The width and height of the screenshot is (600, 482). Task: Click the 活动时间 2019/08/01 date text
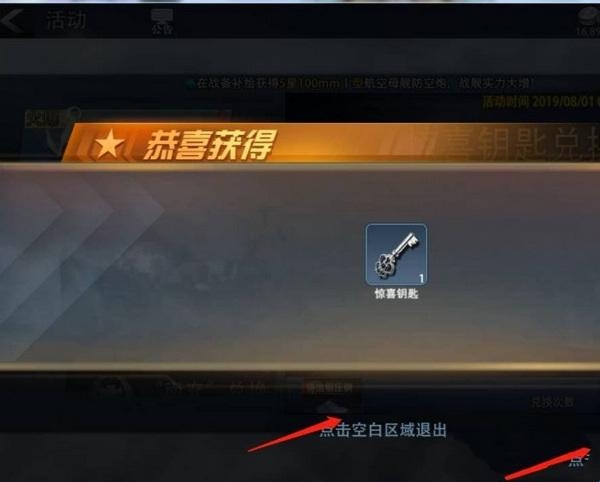coord(541,102)
